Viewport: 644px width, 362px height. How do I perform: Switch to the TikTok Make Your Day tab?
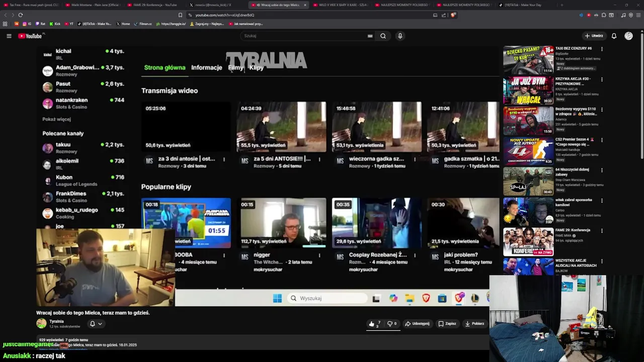point(526,5)
